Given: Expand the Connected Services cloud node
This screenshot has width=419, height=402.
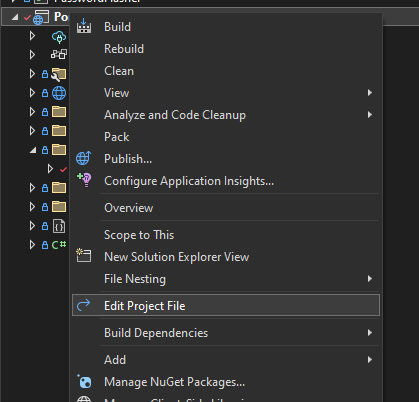Looking at the screenshot, I should (32, 36).
